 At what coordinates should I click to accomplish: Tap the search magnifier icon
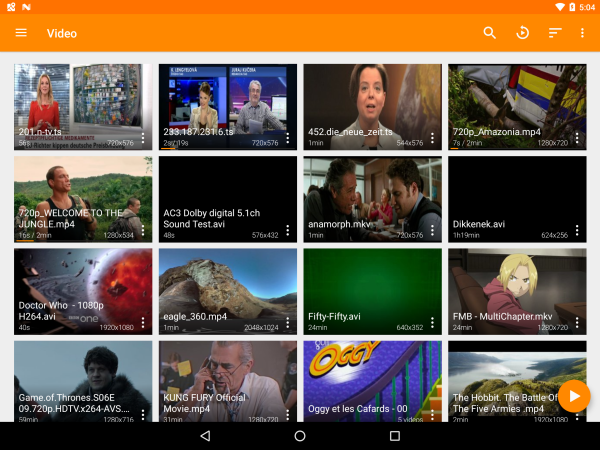point(489,33)
